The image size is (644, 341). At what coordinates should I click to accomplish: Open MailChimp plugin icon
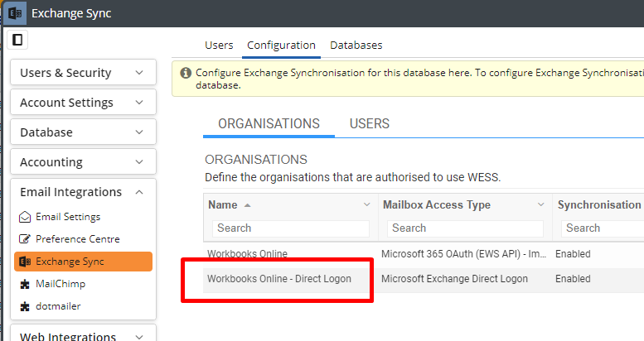click(x=25, y=284)
